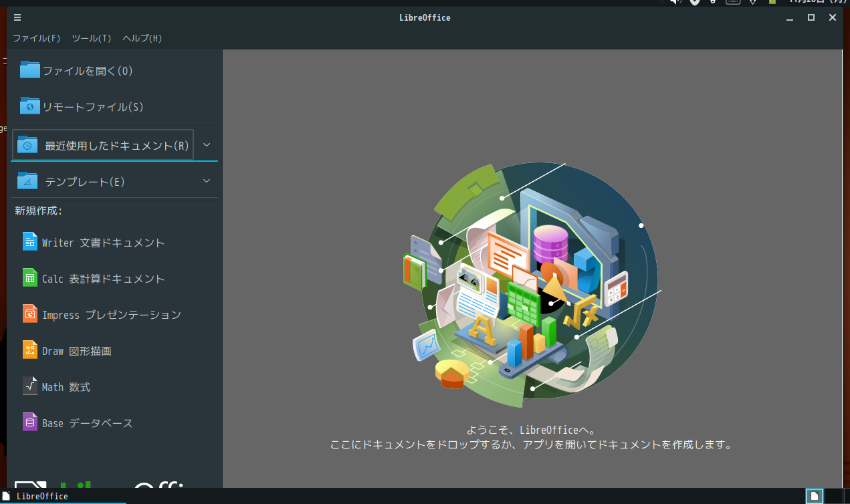The width and height of the screenshot is (850, 504).
Task: Click the LibreOffice window title text
Action: tap(425, 17)
